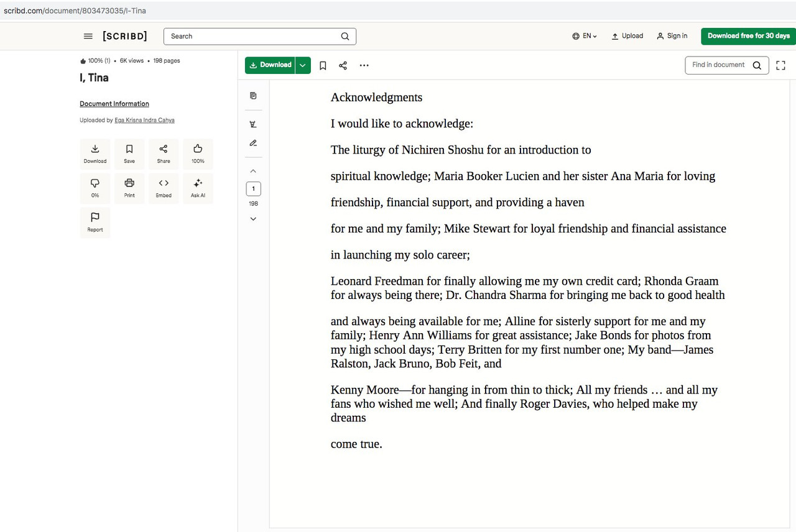Expand the Download button dropdown arrow
The width and height of the screenshot is (796, 532).
303,65
